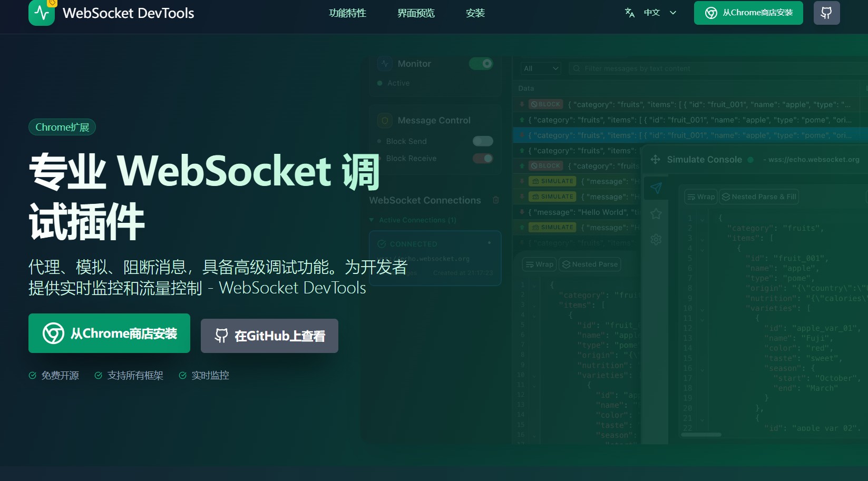This screenshot has height=481, width=868.
Task: Click the Message Control shield icon
Action: (385, 121)
